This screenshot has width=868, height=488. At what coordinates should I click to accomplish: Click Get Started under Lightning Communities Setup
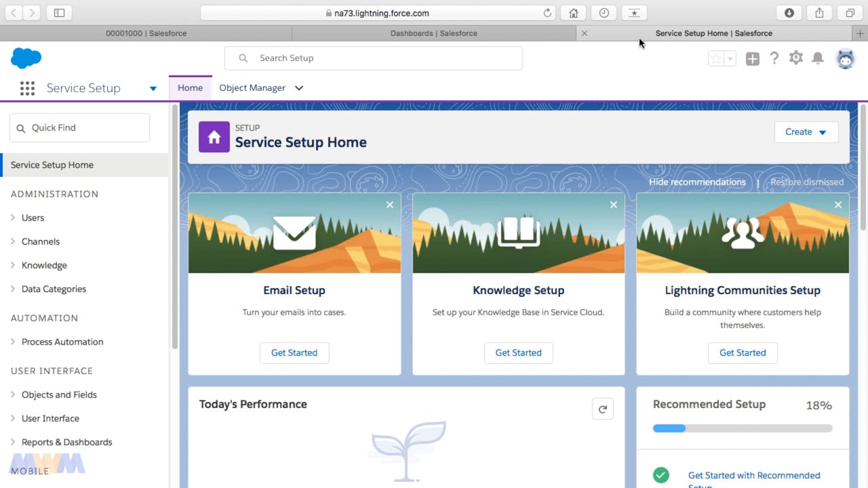click(x=743, y=352)
